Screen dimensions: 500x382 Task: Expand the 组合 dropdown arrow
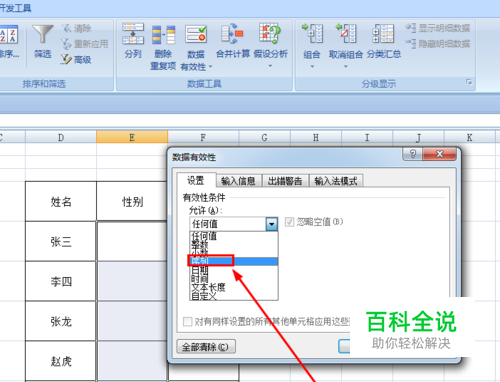pyautogui.click(x=312, y=66)
